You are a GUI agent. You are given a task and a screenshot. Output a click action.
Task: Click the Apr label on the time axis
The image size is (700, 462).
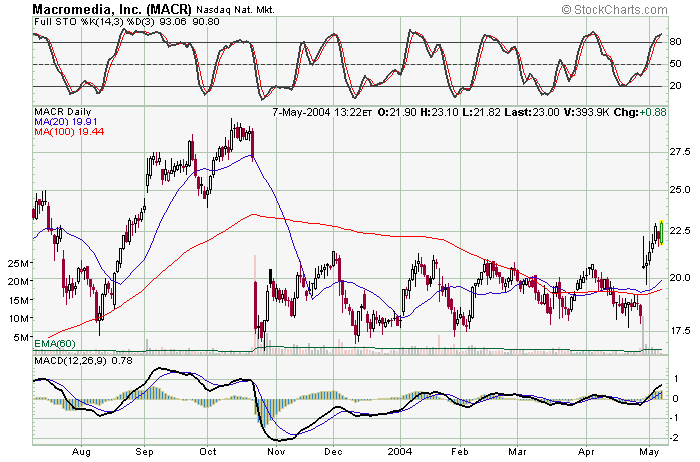pos(586,451)
